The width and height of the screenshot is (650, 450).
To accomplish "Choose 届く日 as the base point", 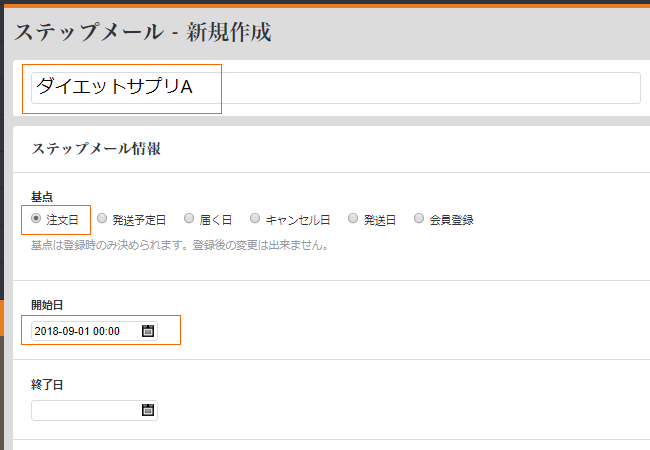I will pos(180,218).
